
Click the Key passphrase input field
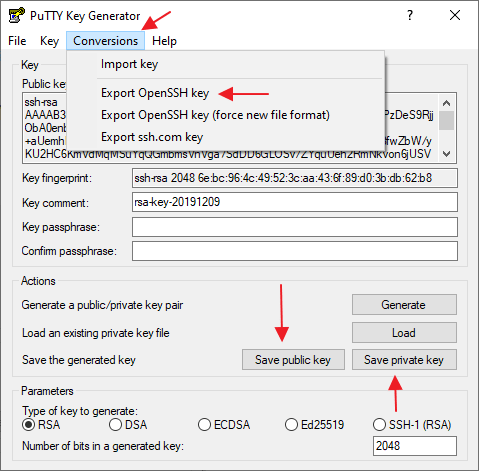295,227
